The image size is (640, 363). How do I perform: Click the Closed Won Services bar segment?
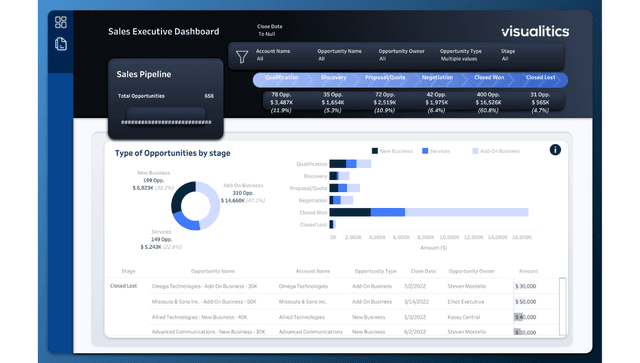coord(388,212)
